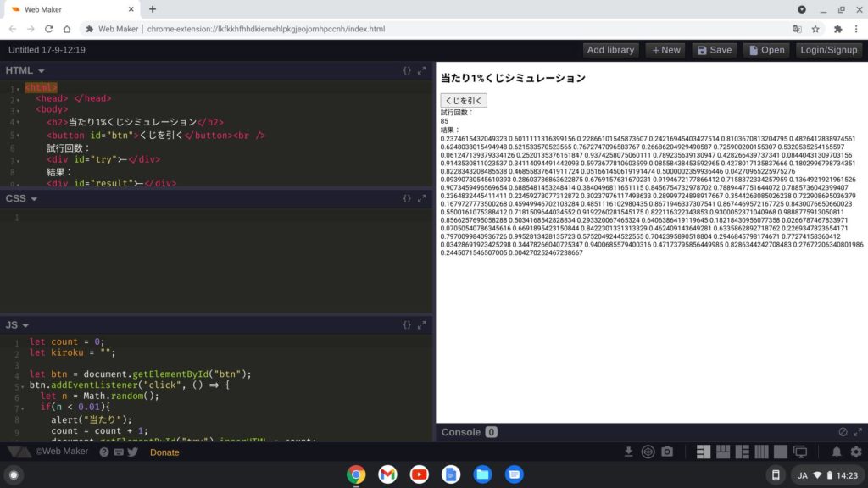Go to the browser home page

[67, 29]
